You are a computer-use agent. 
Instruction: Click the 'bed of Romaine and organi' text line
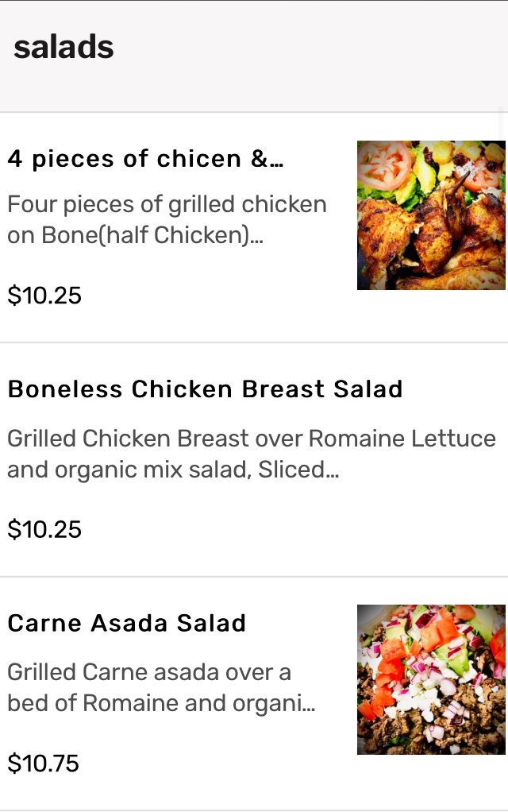(161, 703)
